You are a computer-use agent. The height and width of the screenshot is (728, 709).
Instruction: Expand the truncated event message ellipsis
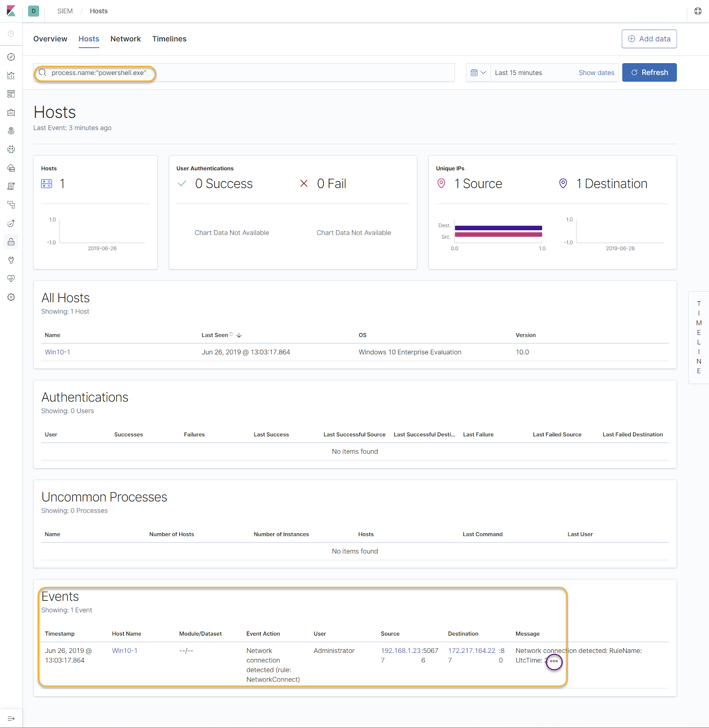554,661
